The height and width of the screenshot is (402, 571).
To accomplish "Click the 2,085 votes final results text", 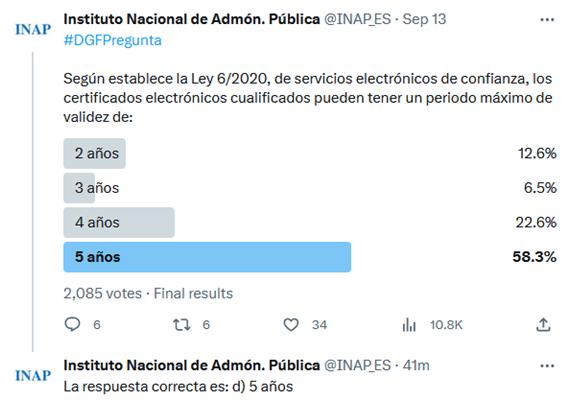I will 148,293.
